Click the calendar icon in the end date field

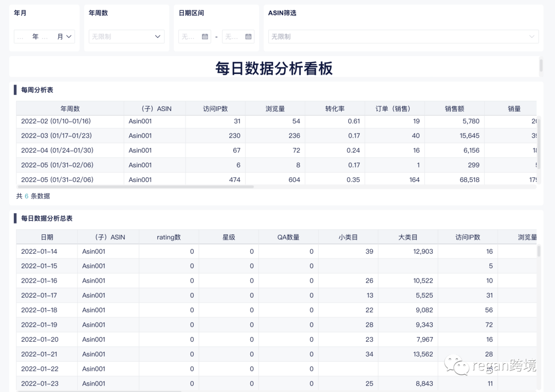[x=249, y=37]
